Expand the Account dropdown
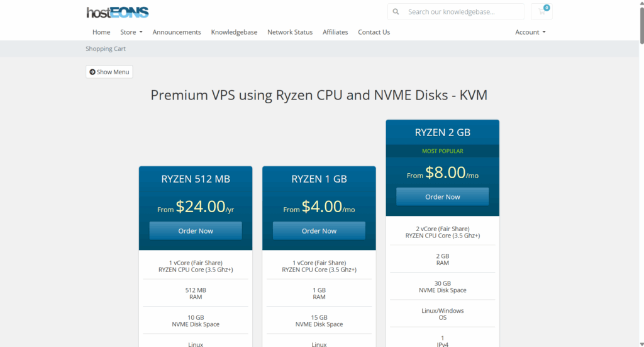This screenshot has width=644, height=347. (530, 32)
